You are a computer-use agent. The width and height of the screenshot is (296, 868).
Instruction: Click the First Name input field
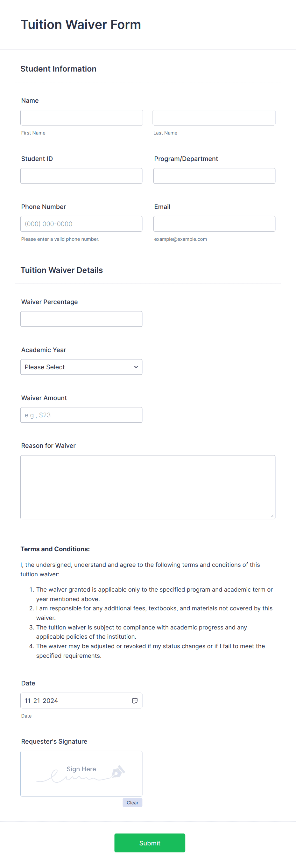81,117
